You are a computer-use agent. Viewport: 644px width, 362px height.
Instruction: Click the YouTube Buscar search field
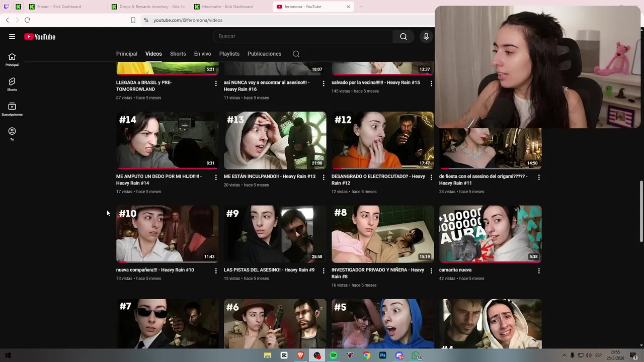pos(303,36)
